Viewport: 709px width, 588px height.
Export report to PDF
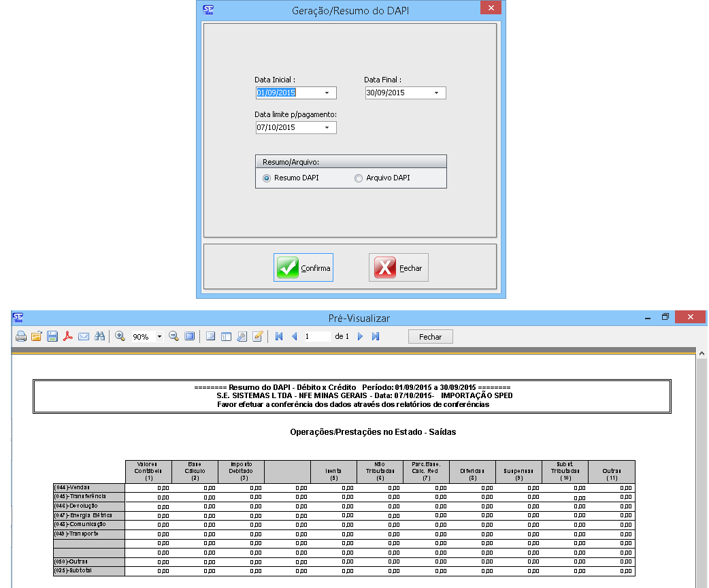point(68,336)
